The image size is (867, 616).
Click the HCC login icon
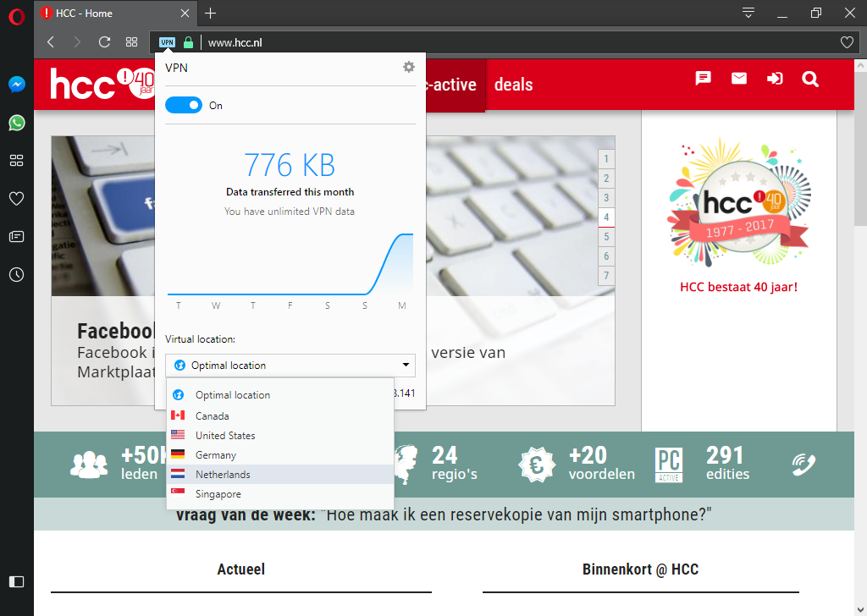click(x=775, y=79)
